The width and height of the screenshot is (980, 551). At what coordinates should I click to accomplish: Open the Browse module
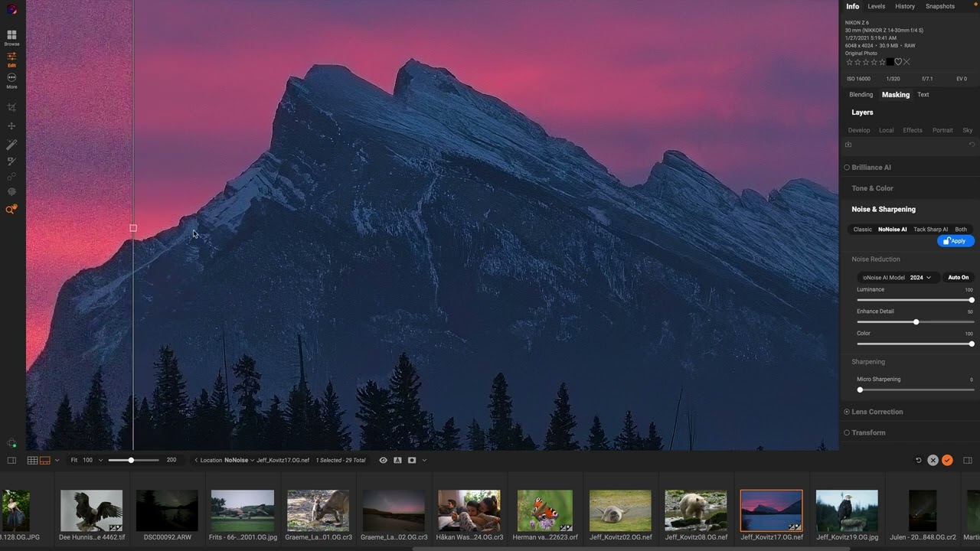(11, 37)
